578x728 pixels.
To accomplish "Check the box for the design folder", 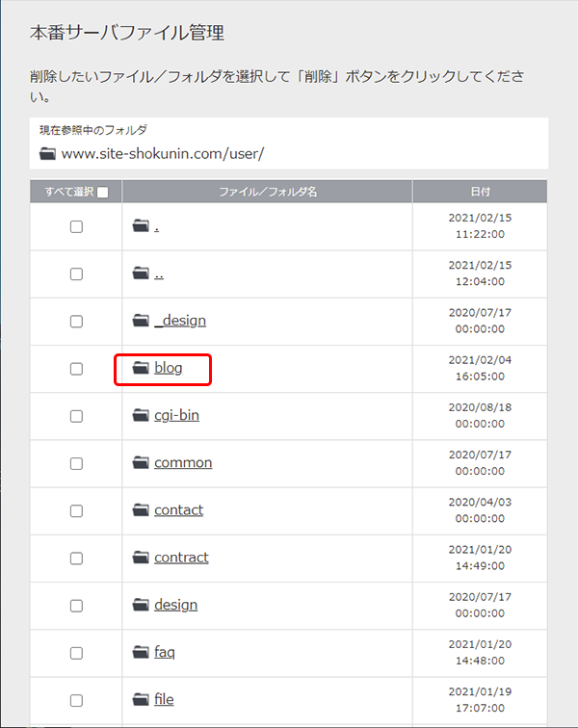I will tap(76, 606).
